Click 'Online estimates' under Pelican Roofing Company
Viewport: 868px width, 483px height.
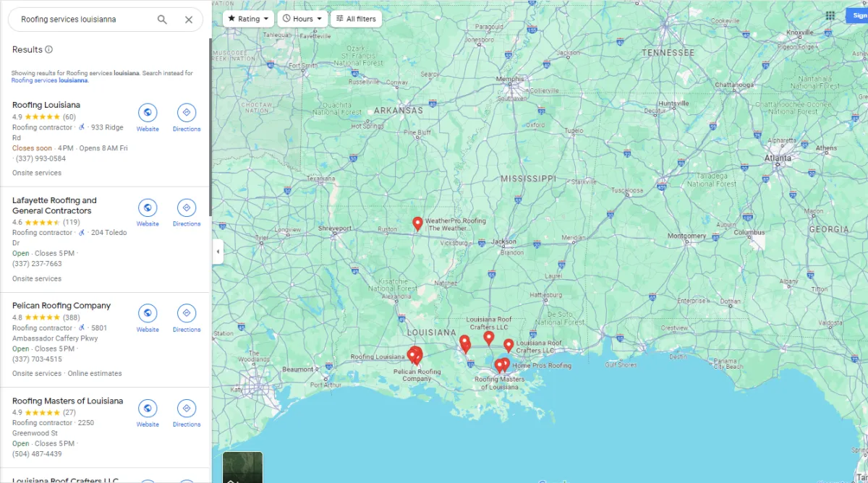coord(95,374)
